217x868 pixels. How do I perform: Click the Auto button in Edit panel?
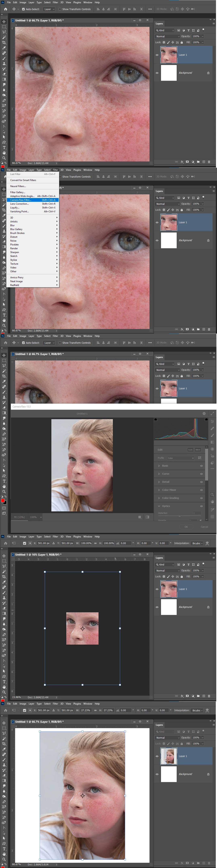click(190, 450)
